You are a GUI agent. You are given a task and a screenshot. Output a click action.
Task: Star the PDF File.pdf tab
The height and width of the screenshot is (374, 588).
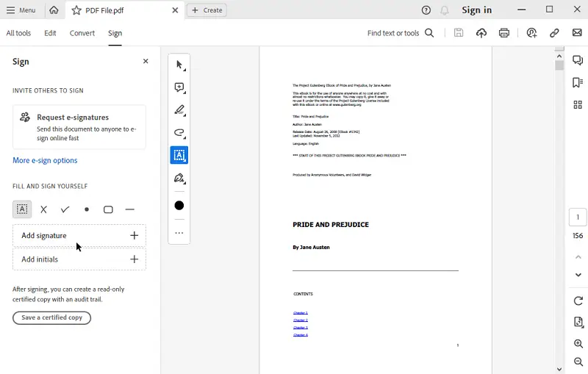[x=76, y=10]
